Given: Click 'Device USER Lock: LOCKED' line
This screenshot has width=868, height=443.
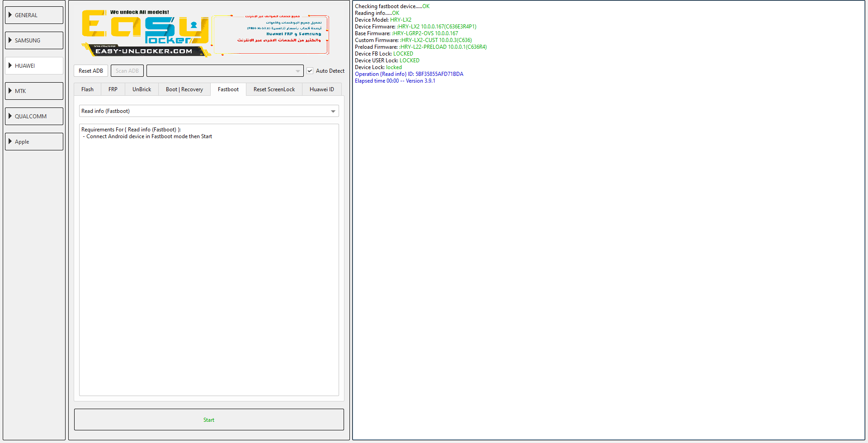Looking at the screenshot, I should [387, 61].
